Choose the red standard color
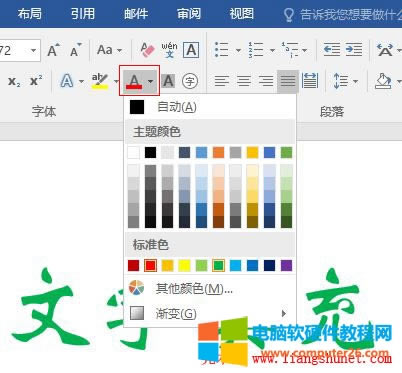 [x=150, y=266]
